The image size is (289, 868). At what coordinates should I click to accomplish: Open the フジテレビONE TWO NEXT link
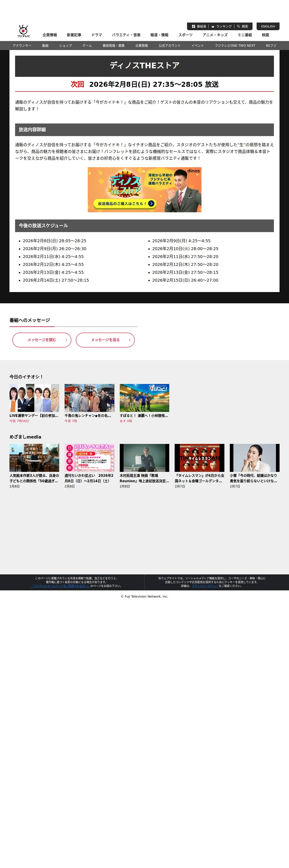235,46
